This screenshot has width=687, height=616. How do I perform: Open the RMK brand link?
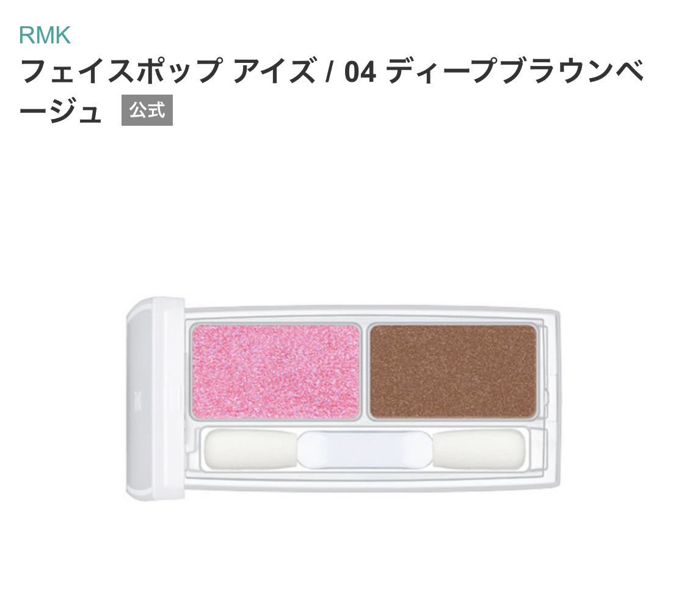(x=45, y=35)
